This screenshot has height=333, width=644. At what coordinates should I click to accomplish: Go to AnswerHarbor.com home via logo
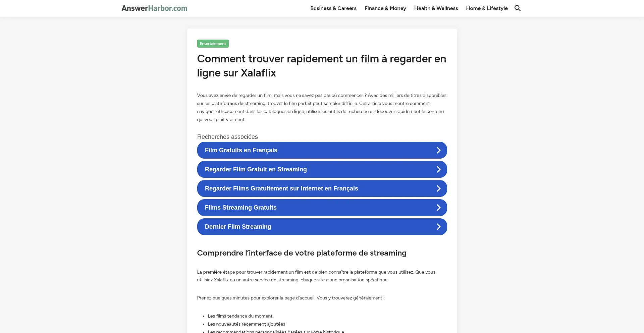click(154, 8)
